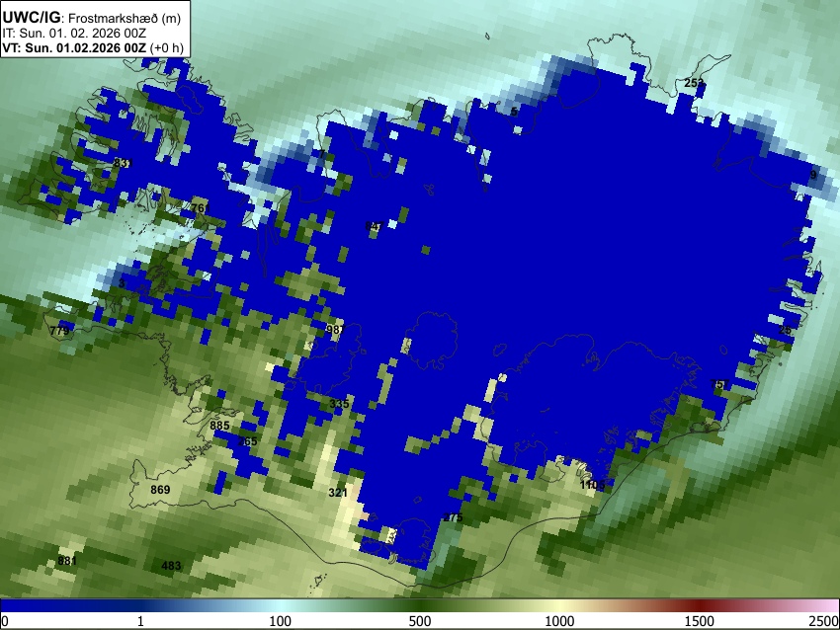Click the legend label '1000'
This screenshot has height=630, width=840.
point(559,621)
